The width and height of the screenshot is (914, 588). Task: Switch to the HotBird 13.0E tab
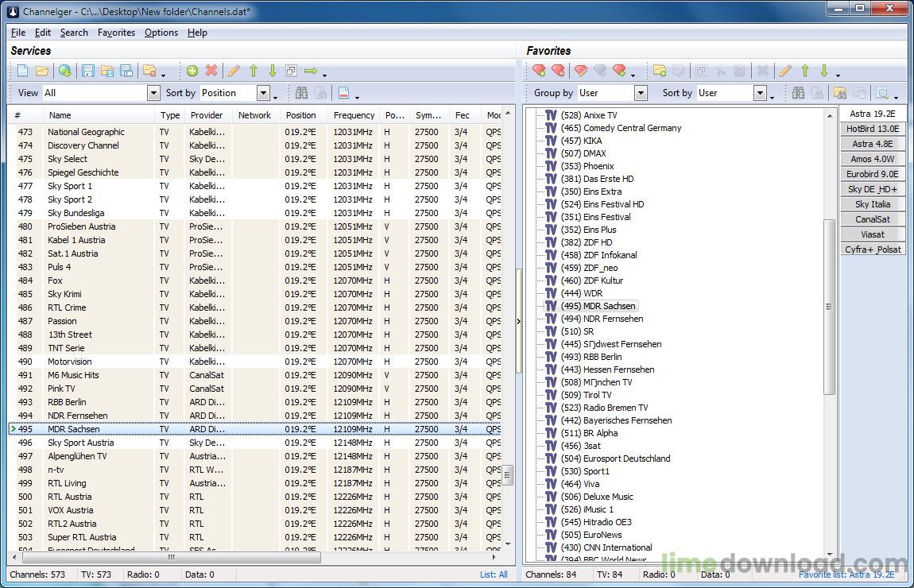click(x=872, y=129)
